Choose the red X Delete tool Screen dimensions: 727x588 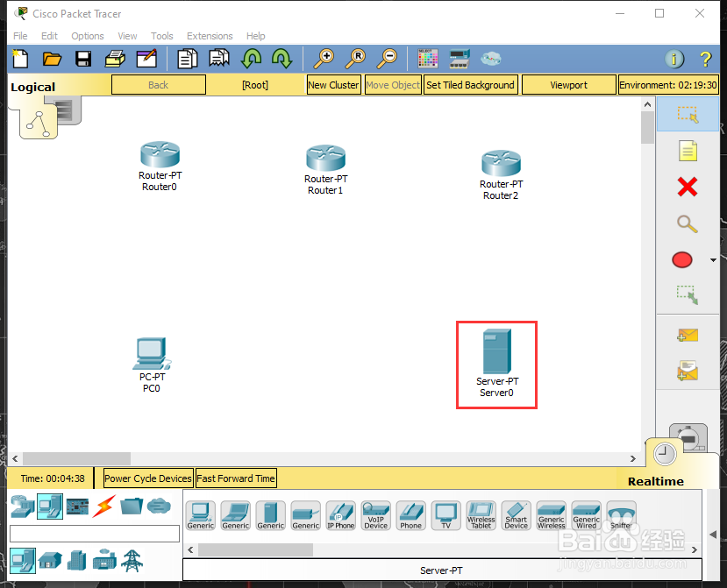click(688, 187)
